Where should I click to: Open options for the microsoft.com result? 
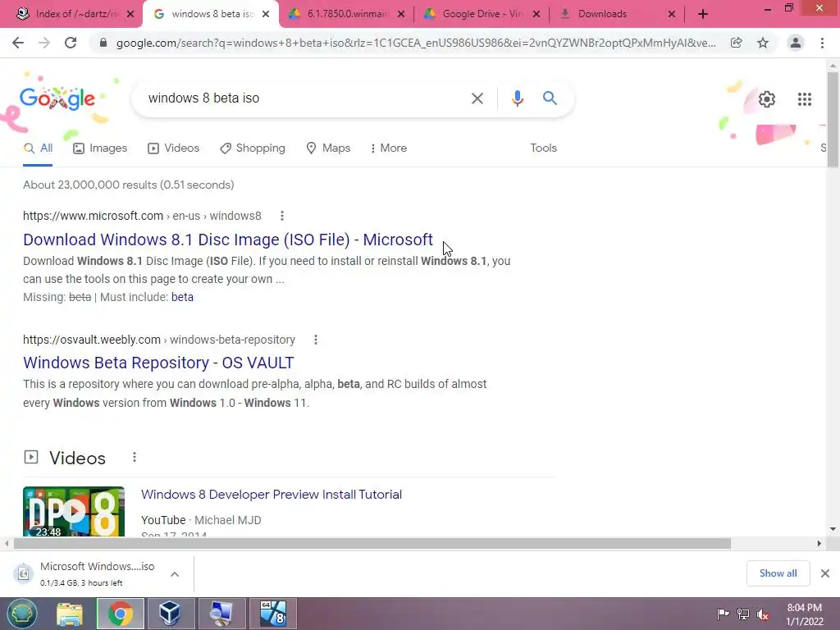pyautogui.click(x=282, y=216)
